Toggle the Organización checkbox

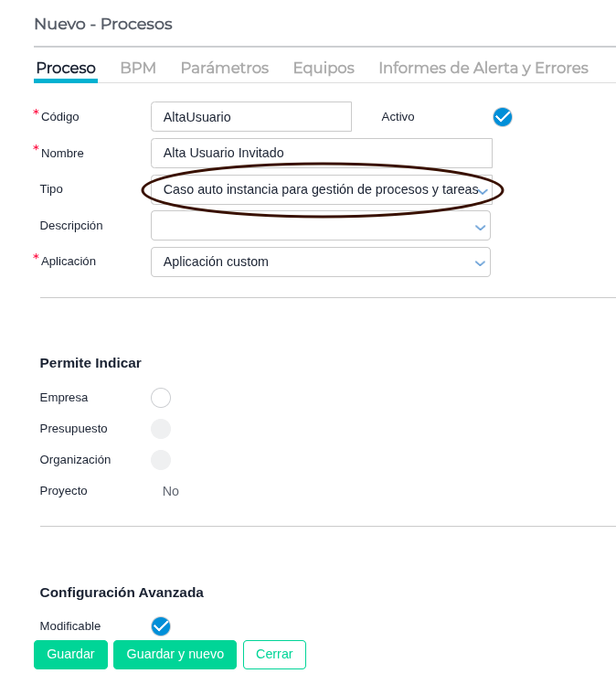pyautogui.click(x=161, y=460)
